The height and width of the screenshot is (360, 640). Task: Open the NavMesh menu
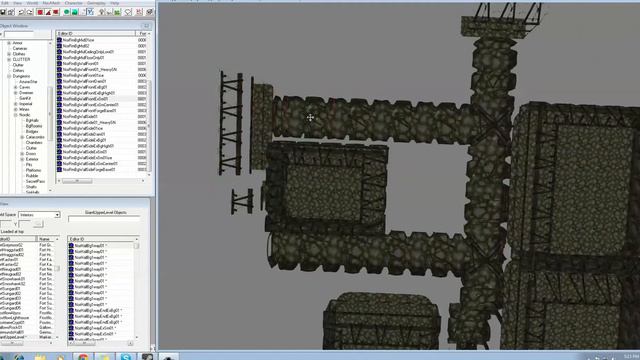51,3
